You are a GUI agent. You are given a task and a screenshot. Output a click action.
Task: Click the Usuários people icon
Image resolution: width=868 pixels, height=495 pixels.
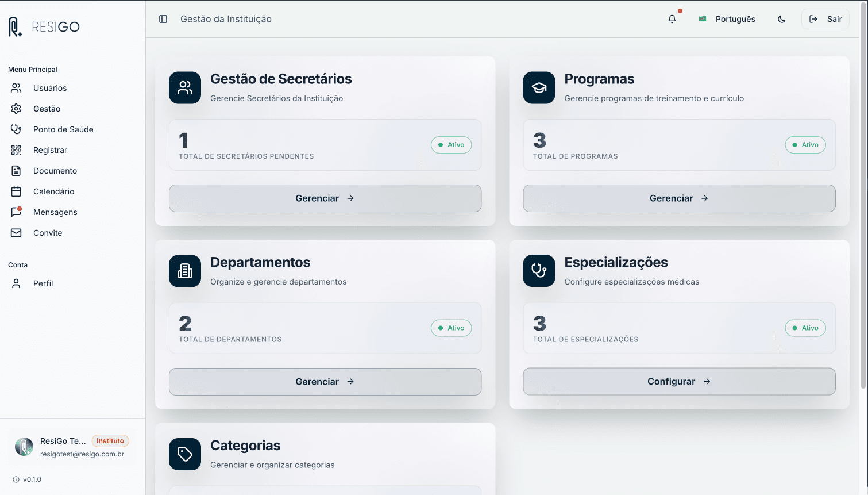coord(16,88)
